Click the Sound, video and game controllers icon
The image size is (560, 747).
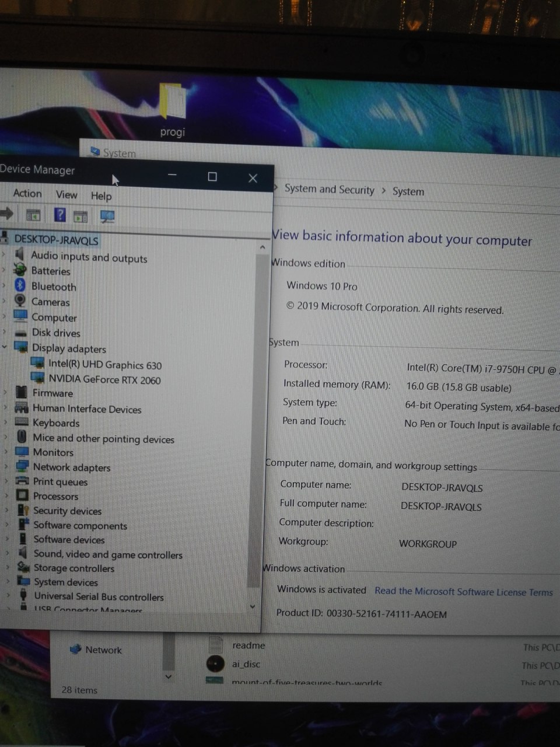coord(22,553)
